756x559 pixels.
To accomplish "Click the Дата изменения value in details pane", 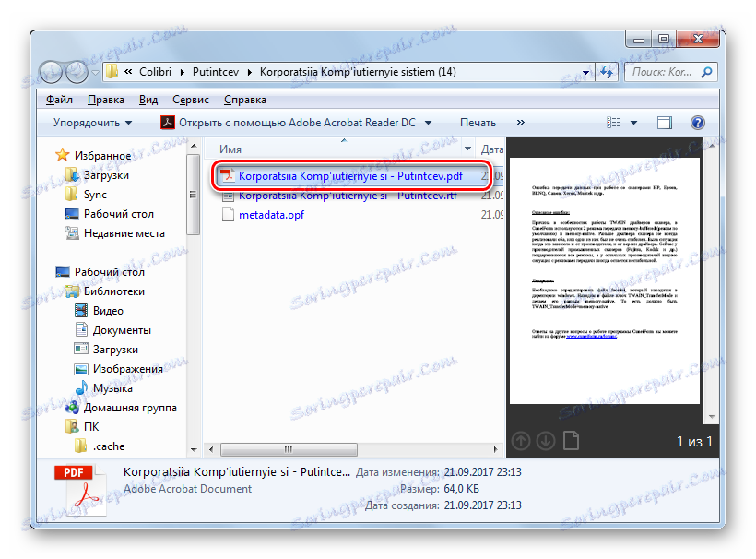I will point(482,471).
